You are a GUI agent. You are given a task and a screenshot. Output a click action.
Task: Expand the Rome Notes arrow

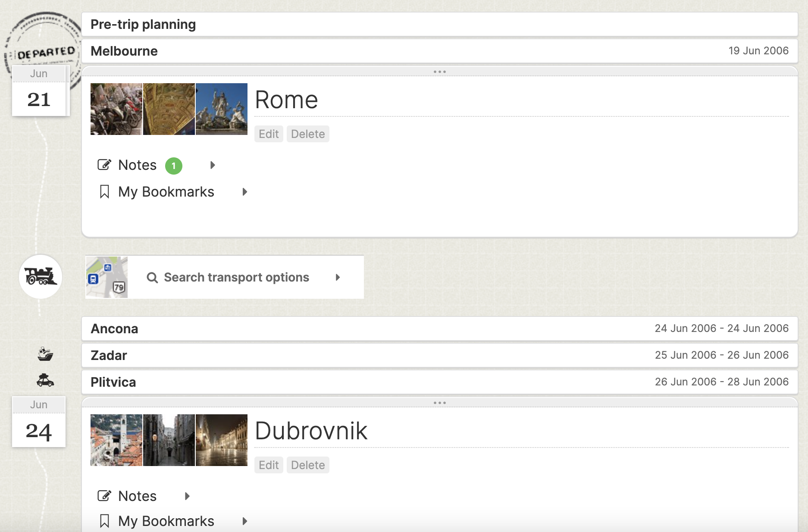(213, 165)
